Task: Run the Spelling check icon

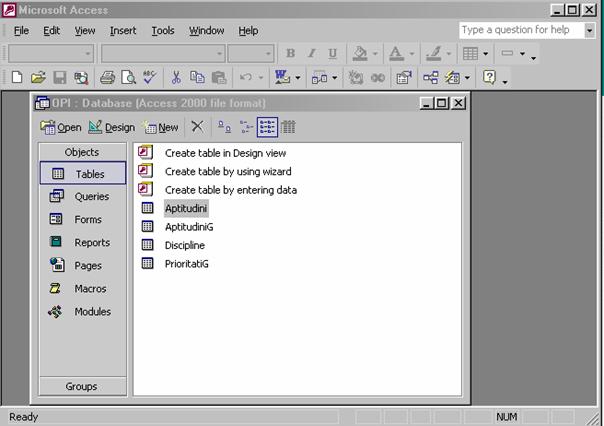Action: 149,77
